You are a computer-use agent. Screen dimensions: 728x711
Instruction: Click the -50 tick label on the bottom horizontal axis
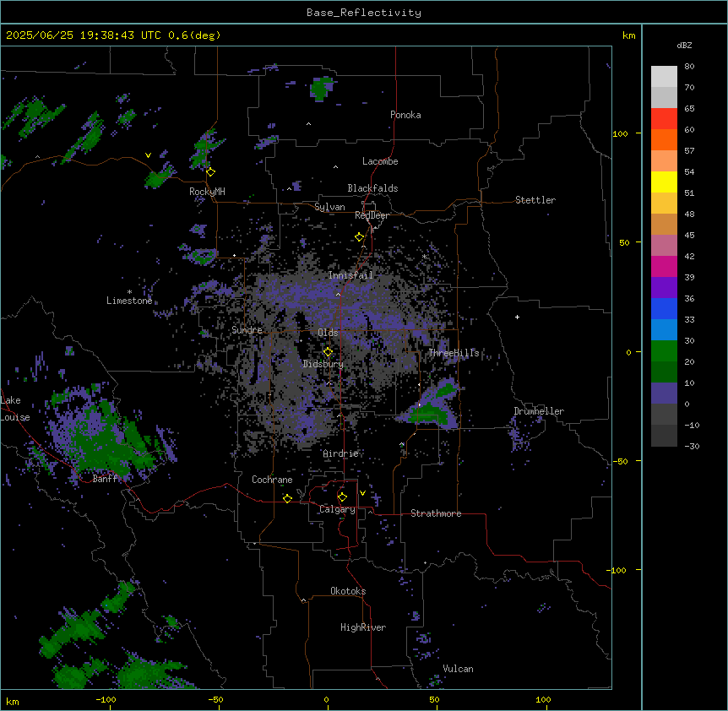click(215, 699)
